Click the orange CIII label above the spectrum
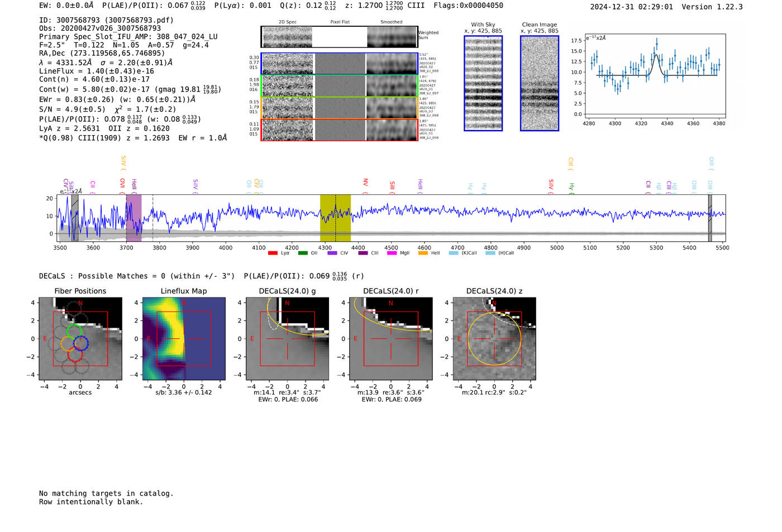Viewport: 782px width, 532px height. pos(570,163)
